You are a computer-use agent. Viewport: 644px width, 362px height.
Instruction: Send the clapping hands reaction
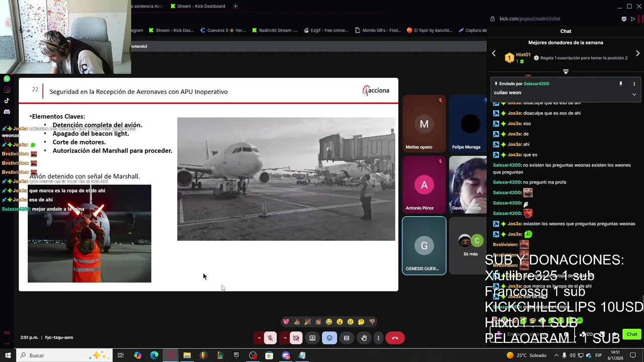coord(318,322)
